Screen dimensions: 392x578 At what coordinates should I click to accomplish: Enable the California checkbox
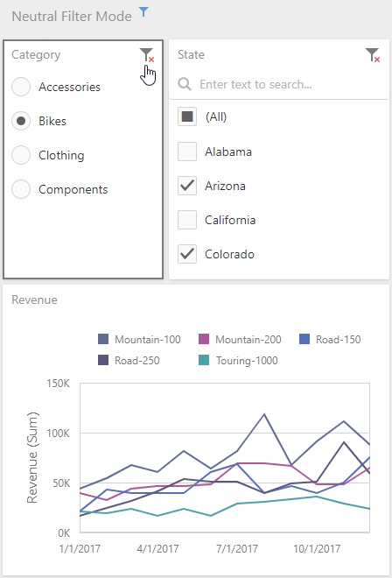click(187, 220)
